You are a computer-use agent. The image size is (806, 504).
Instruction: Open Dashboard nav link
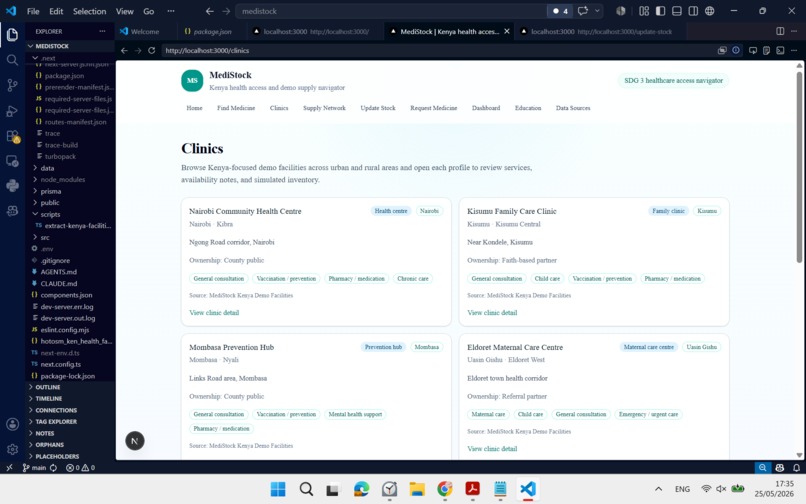(x=486, y=108)
